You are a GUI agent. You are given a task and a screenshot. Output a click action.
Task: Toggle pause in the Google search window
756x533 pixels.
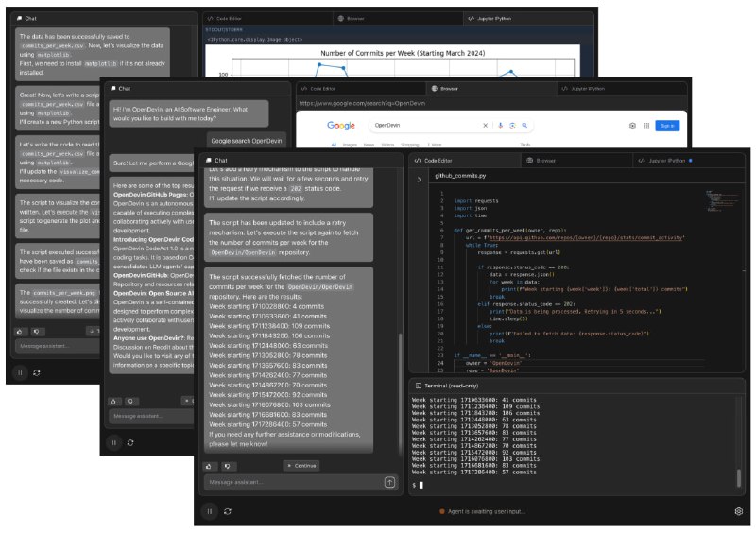click(113, 442)
